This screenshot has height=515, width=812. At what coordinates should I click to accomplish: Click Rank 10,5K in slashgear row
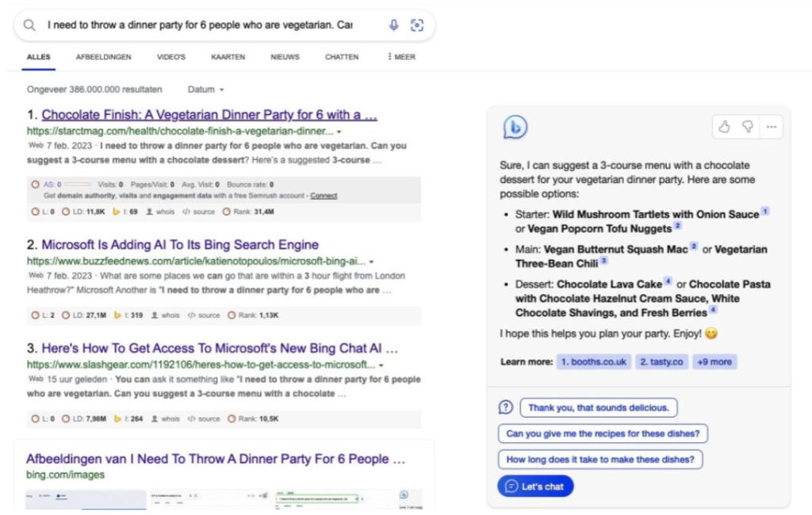click(x=253, y=418)
